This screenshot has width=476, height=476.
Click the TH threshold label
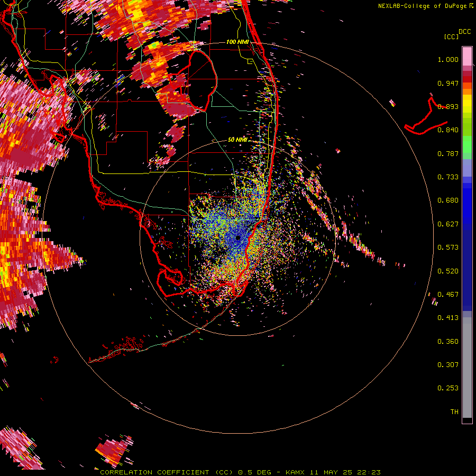tap(454, 412)
